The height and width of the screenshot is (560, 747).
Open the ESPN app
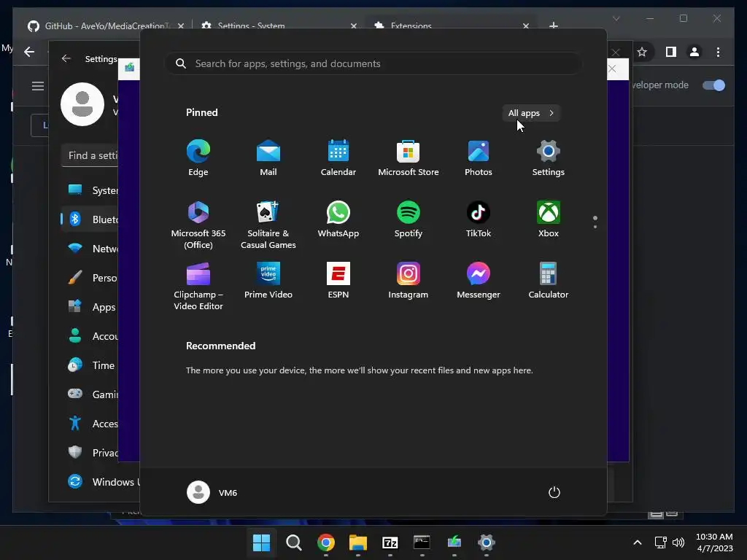pyautogui.click(x=338, y=281)
